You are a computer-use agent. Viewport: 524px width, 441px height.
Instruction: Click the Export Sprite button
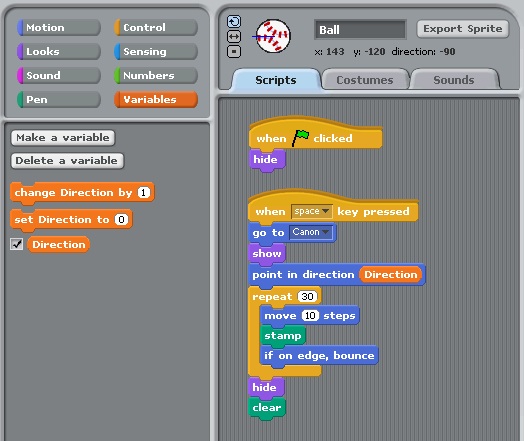pos(463,29)
